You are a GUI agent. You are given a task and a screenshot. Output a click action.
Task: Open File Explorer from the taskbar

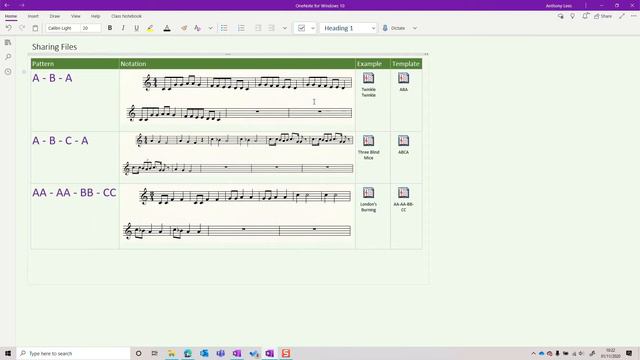tap(171, 353)
